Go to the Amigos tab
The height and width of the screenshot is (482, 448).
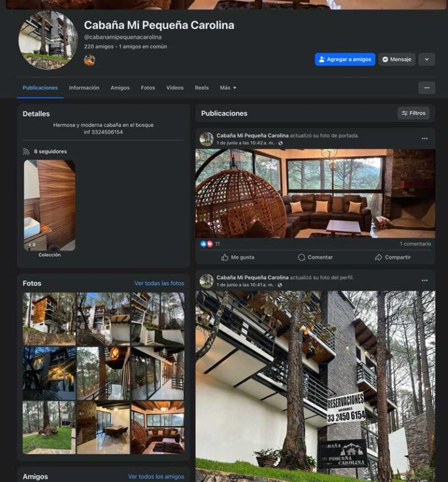[120, 88]
